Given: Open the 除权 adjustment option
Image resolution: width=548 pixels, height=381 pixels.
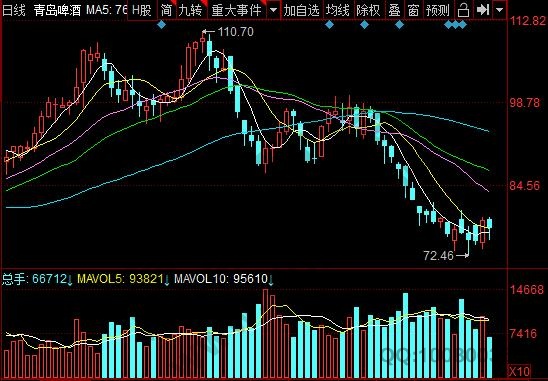Looking at the screenshot, I should pyautogui.click(x=368, y=10).
